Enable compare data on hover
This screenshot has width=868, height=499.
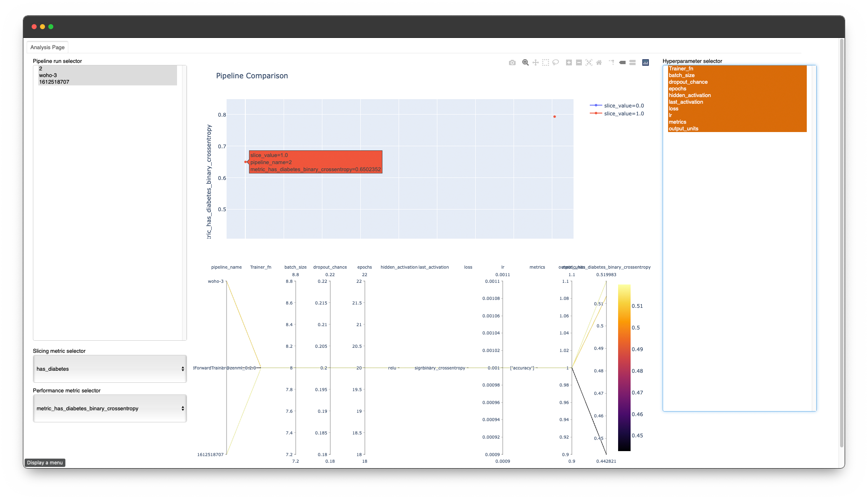click(x=632, y=62)
